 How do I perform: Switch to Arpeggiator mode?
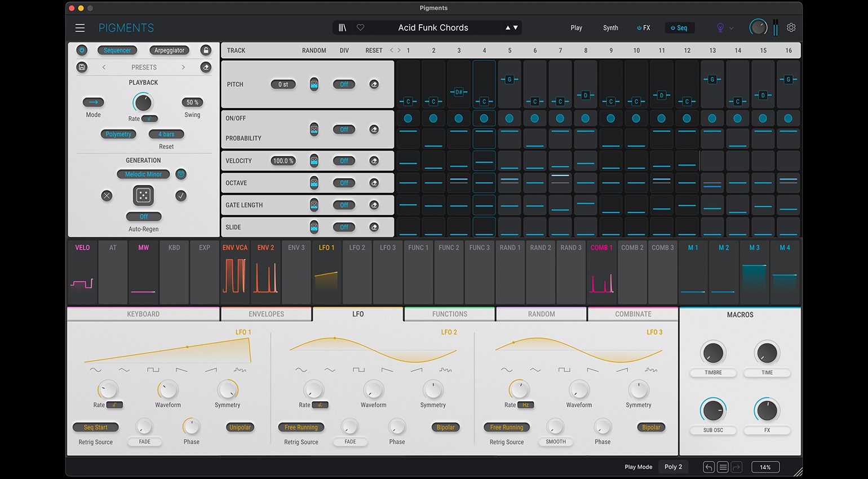click(x=169, y=50)
